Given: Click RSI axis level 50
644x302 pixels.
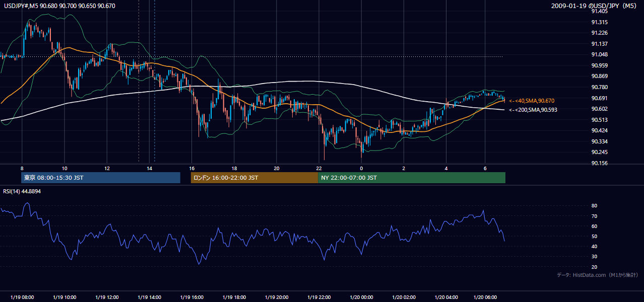Looking at the screenshot, I should (x=595, y=236).
